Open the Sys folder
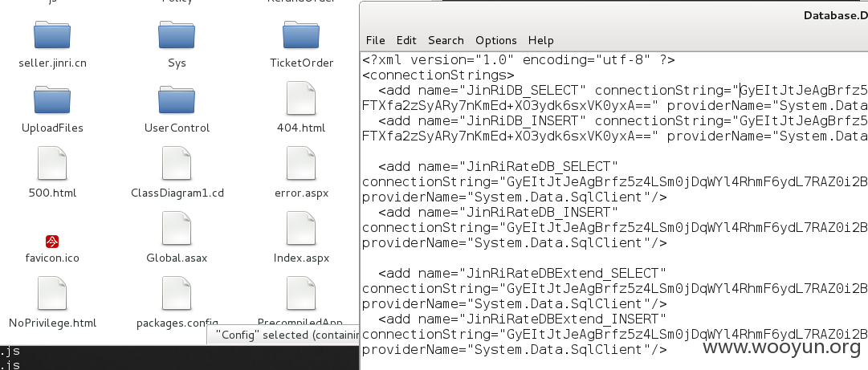 [177, 35]
